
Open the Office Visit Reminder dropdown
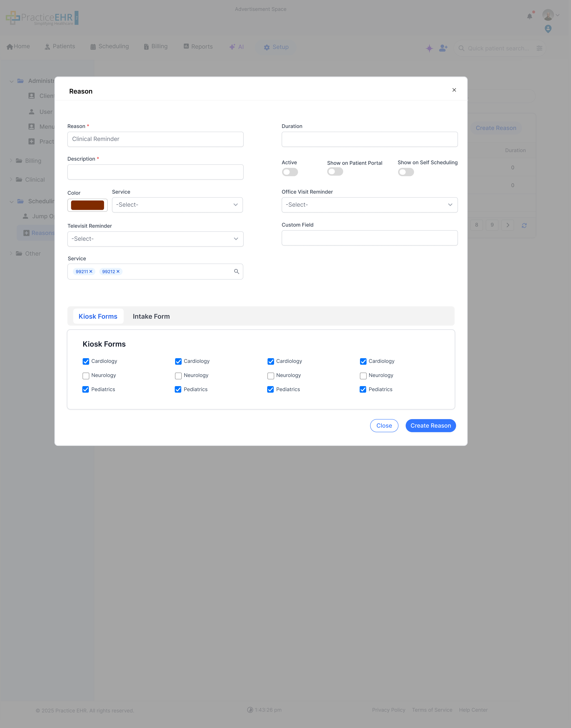(369, 204)
